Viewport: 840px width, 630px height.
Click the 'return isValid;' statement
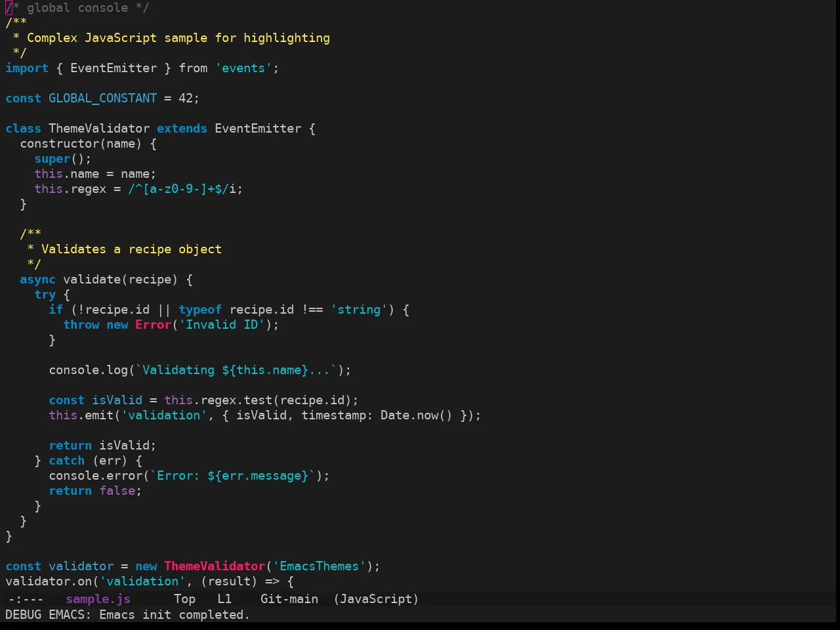[x=102, y=446]
